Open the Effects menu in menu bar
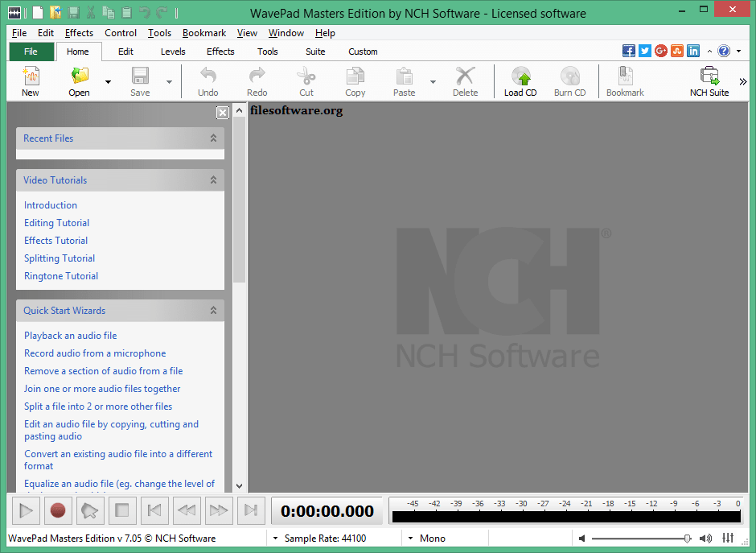Viewport: 756px width, 553px height. coord(79,33)
